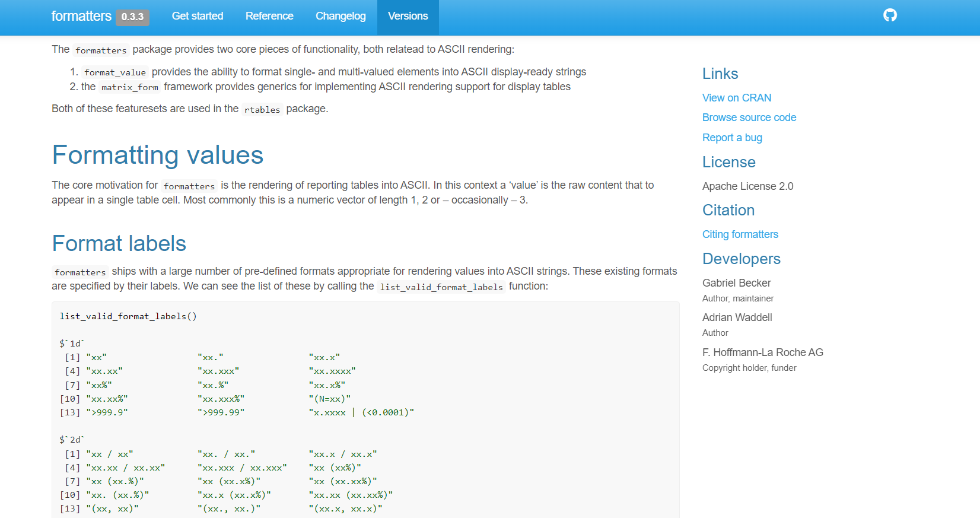
Task: Click the Links sidebar heading
Action: pyautogui.click(x=720, y=74)
